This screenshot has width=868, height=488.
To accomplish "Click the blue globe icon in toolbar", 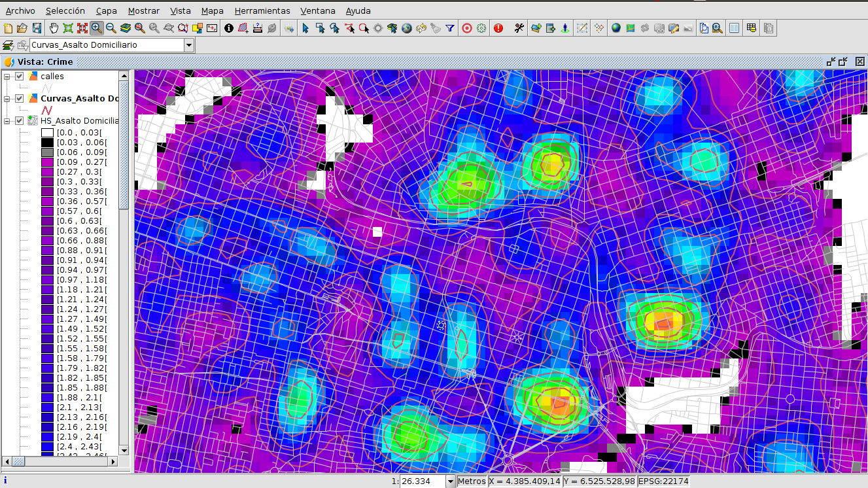I will [616, 28].
